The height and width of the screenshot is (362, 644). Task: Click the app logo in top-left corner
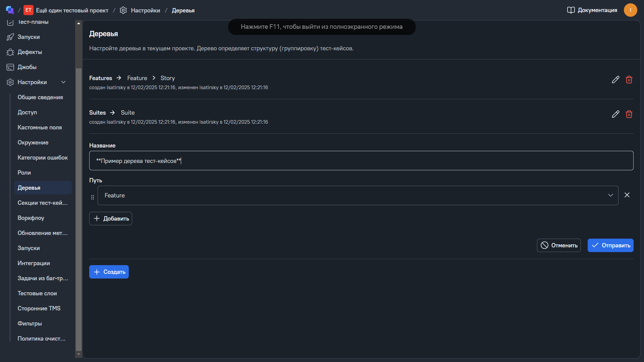[10, 10]
